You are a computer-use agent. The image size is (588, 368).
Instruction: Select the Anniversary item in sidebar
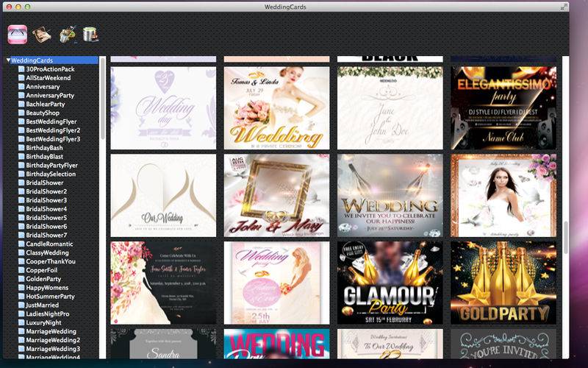point(43,87)
